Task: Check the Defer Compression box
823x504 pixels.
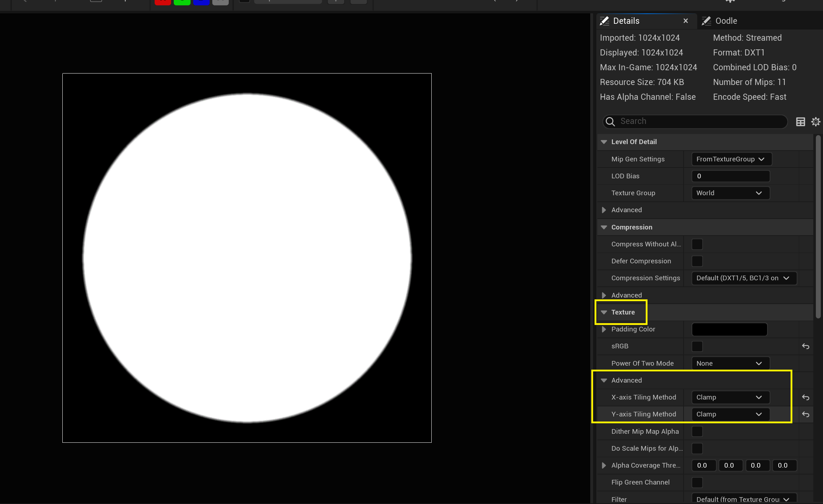Action: pos(697,261)
